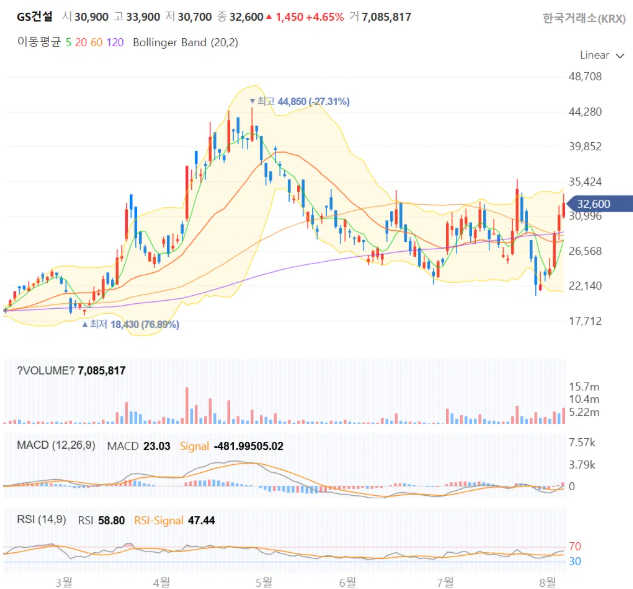Click the RSI 30 oversold level label
Image resolution: width=633 pixels, height=589 pixels.
coord(575,561)
